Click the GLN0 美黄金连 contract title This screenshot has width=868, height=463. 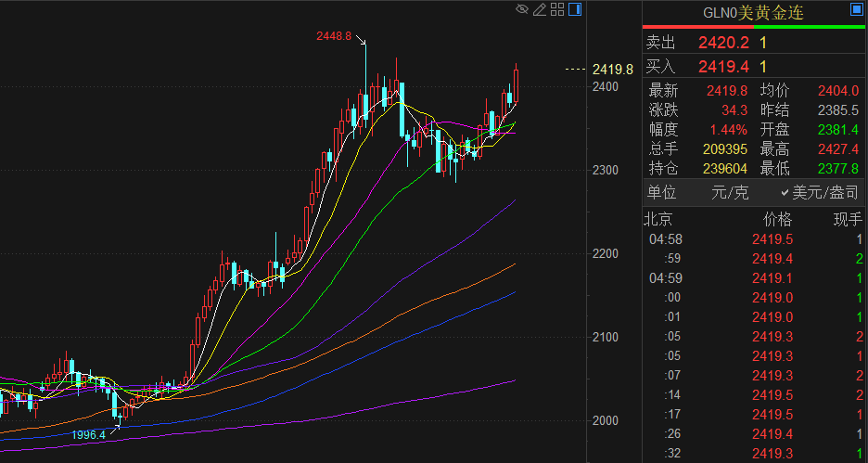[x=751, y=13]
